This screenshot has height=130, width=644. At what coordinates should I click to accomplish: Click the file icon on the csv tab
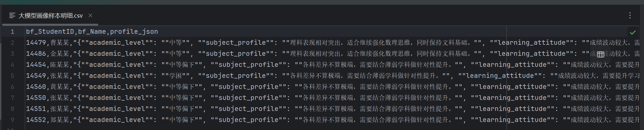click(x=12, y=15)
